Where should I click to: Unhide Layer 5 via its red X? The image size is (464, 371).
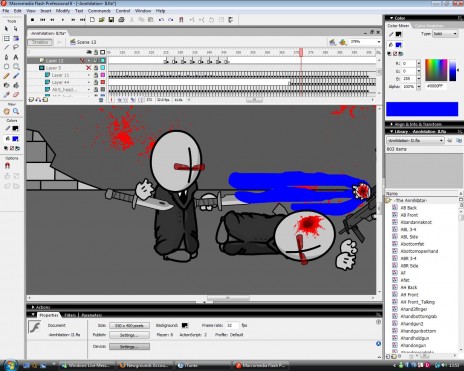tap(89, 68)
